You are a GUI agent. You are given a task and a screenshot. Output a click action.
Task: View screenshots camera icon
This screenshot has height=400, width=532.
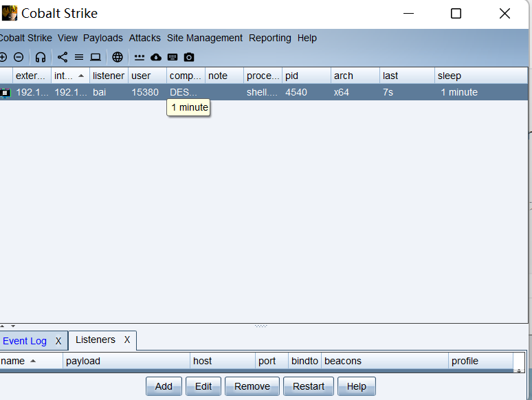click(189, 57)
